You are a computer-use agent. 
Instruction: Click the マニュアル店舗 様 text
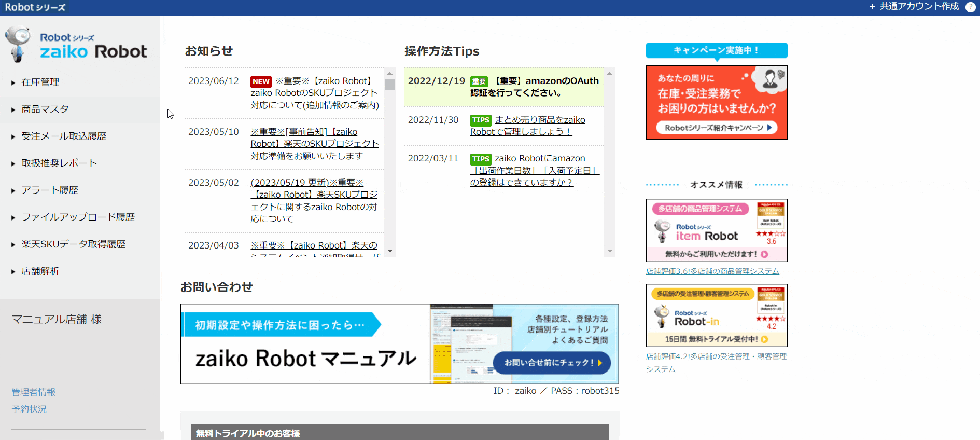click(57, 320)
